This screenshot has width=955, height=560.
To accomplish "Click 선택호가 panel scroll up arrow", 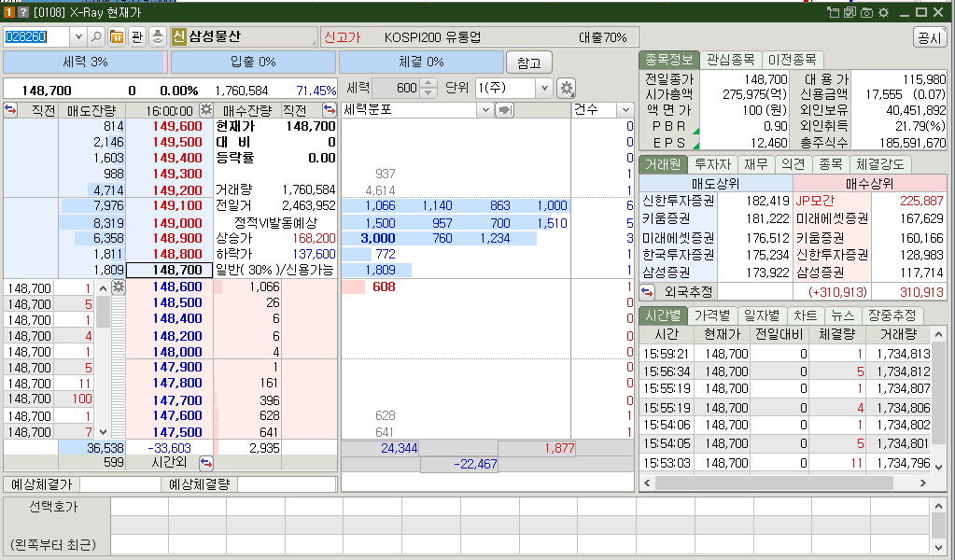I will click(938, 506).
